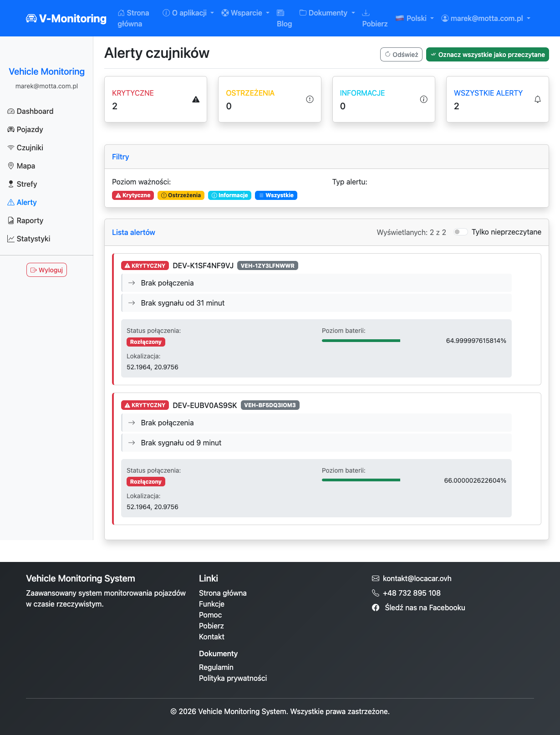This screenshot has width=560, height=735.
Task: Click the exclamation icon in Ostrzeżenia card
Action: [x=310, y=99]
